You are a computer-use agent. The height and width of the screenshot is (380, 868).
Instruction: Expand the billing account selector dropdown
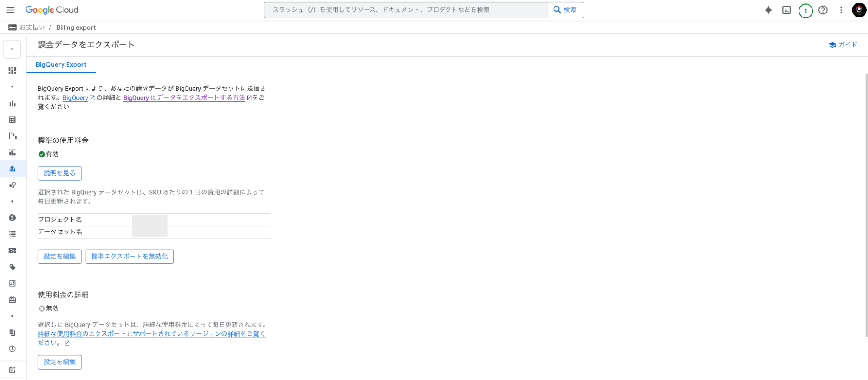tap(12, 49)
